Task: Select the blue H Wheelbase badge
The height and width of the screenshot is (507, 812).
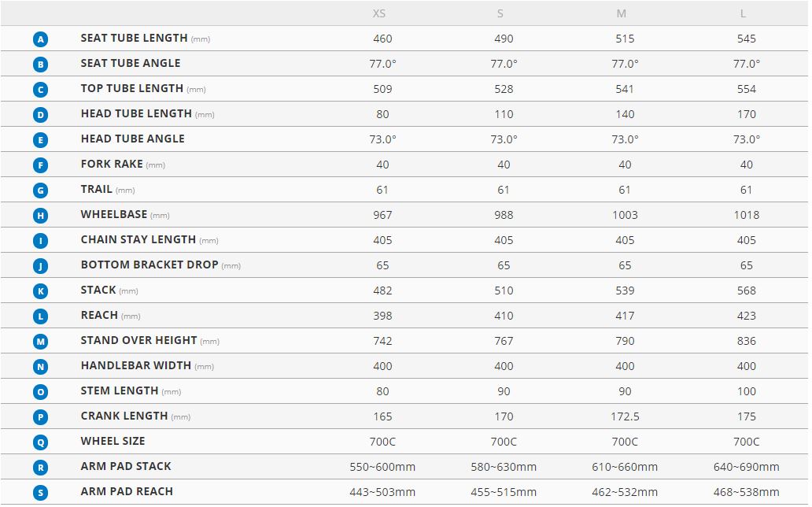Action: 41,215
